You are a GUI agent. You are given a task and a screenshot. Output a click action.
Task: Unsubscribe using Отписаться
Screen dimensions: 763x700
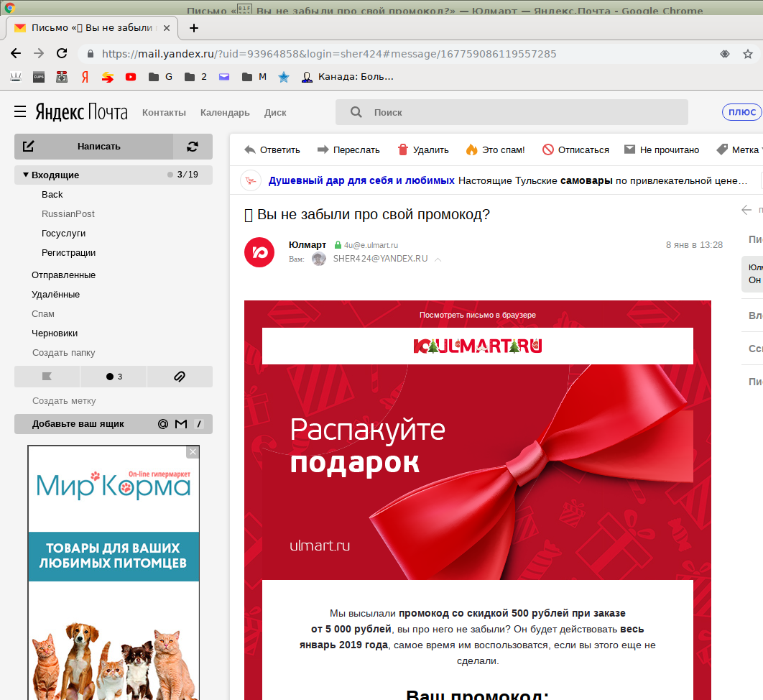tap(575, 150)
